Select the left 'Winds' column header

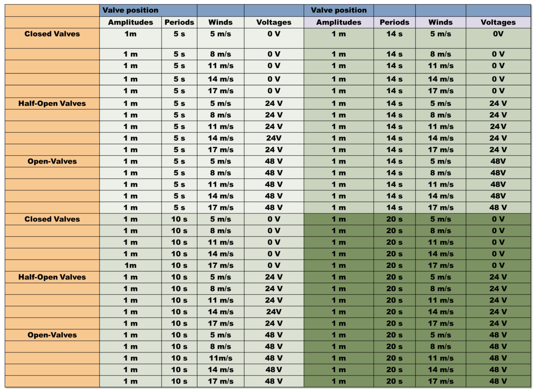coord(220,22)
